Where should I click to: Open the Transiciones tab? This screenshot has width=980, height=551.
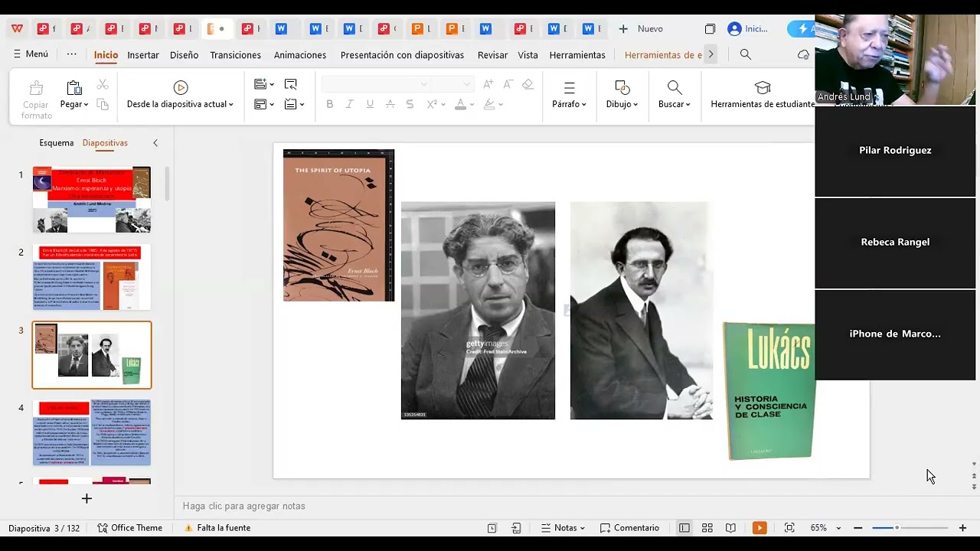(235, 55)
